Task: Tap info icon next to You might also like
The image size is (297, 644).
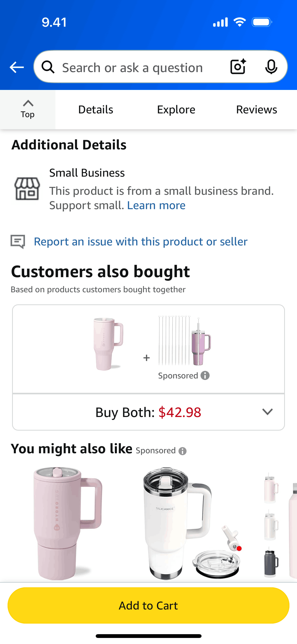Action: point(182,451)
